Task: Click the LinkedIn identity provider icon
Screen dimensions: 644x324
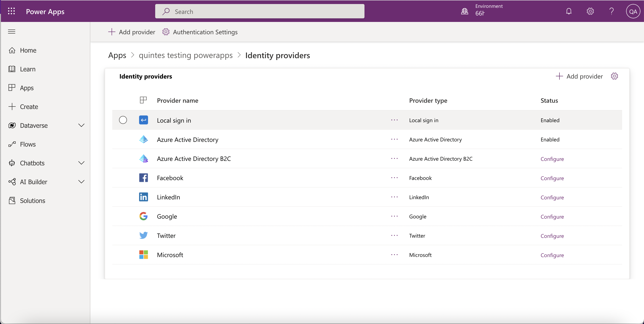Action: pyautogui.click(x=144, y=197)
